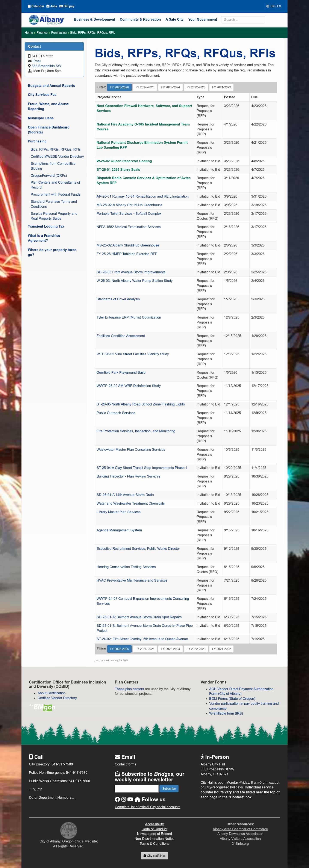This screenshot has width=309, height=868.
Task: Open Fraud, Waste, and Abuse Reporting
Action: click(48, 106)
